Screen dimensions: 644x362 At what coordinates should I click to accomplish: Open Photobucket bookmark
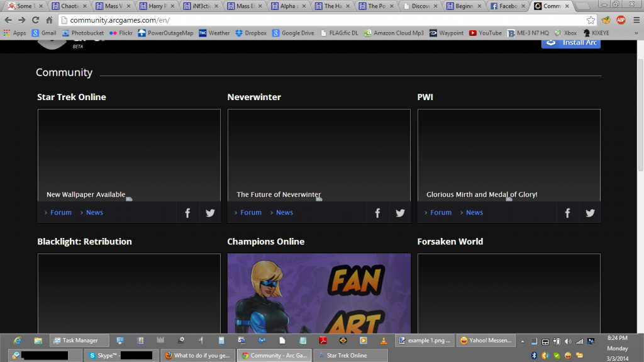click(83, 33)
